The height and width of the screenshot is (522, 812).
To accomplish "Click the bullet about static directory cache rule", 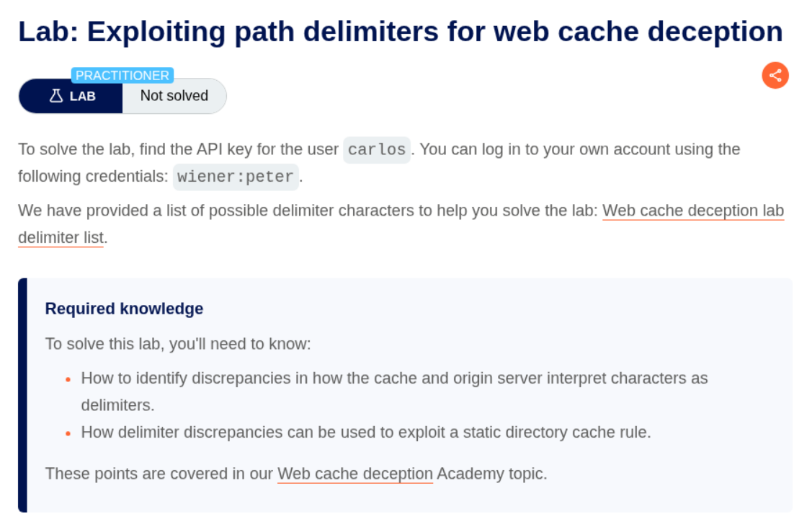I will 365,432.
